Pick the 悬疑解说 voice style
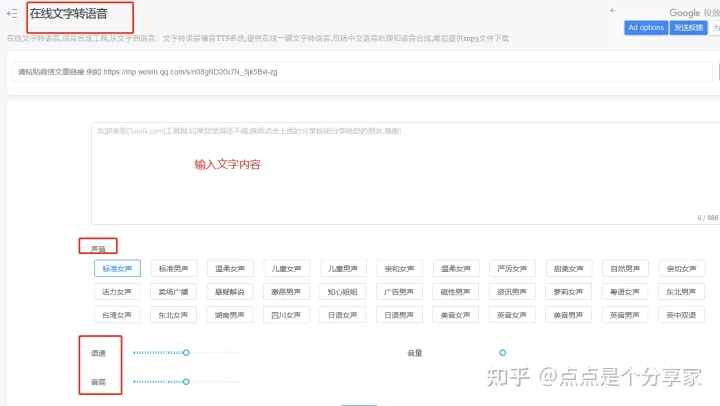Image resolution: width=720 pixels, height=406 pixels. 230,292
